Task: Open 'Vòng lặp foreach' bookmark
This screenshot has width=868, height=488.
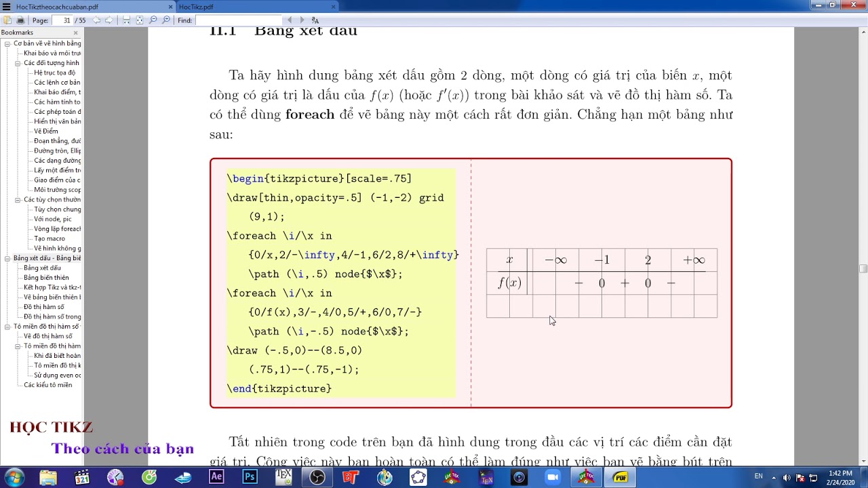Action: pos(57,229)
